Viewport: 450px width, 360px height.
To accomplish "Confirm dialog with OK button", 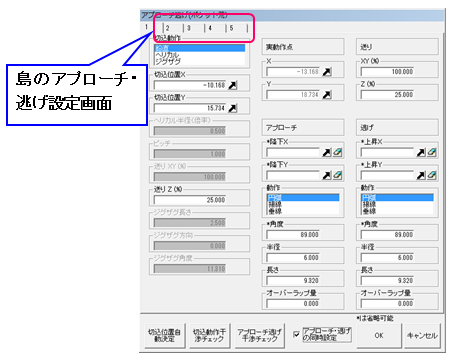I will (x=379, y=336).
